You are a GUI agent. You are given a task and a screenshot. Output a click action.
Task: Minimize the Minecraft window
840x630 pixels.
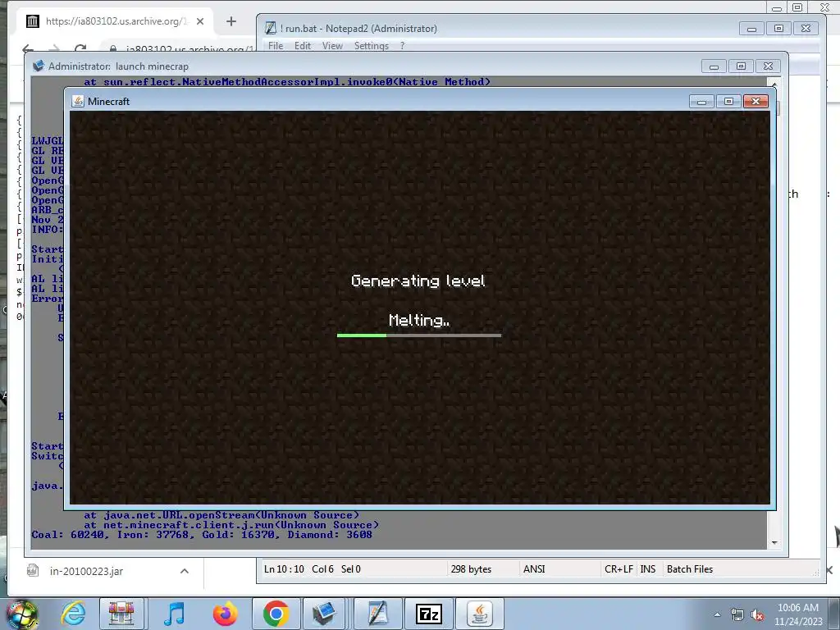701,101
